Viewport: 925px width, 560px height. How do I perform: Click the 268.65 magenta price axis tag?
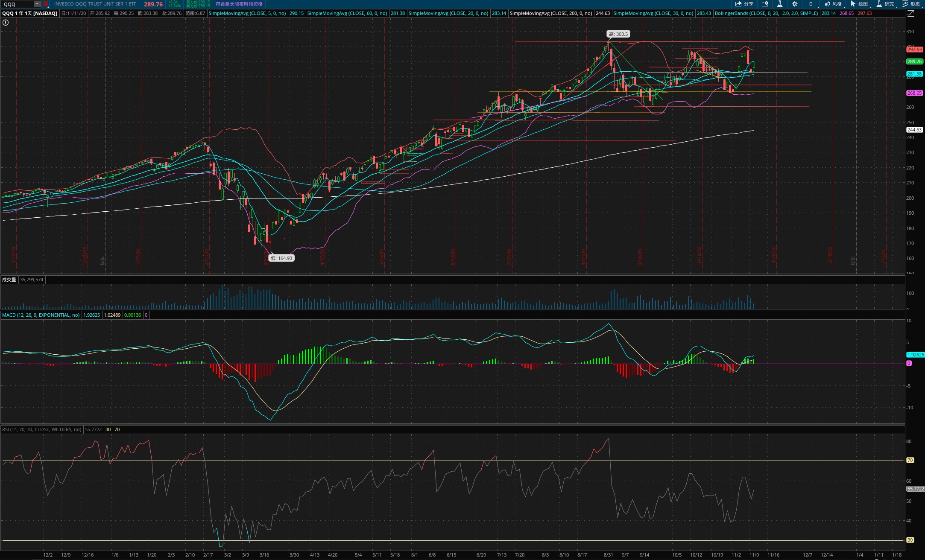pyautogui.click(x=914, y=93)
